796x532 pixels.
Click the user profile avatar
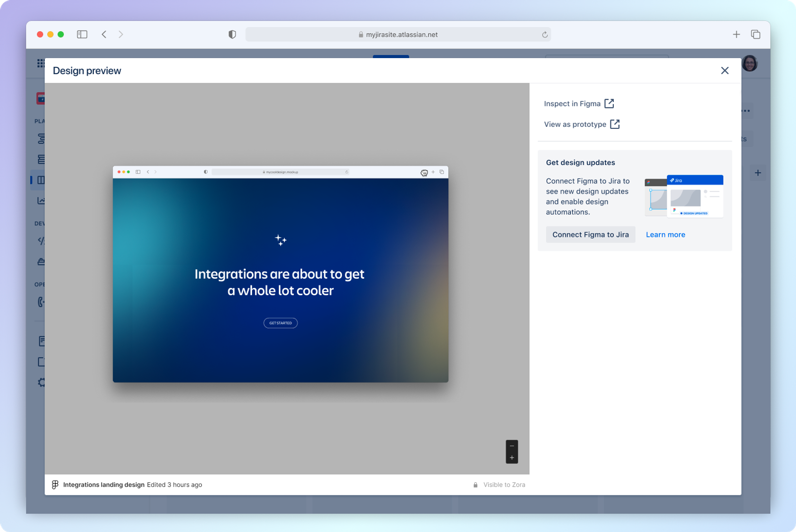click(x=750, y=63)
